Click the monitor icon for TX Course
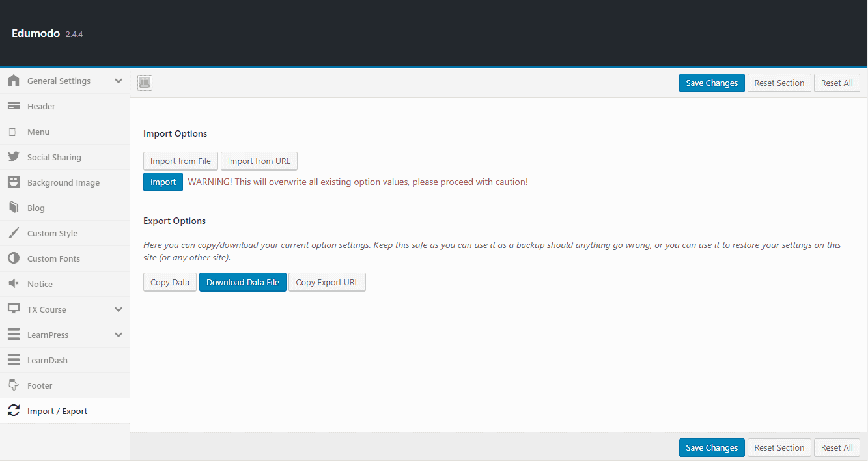 pos(14,309)
